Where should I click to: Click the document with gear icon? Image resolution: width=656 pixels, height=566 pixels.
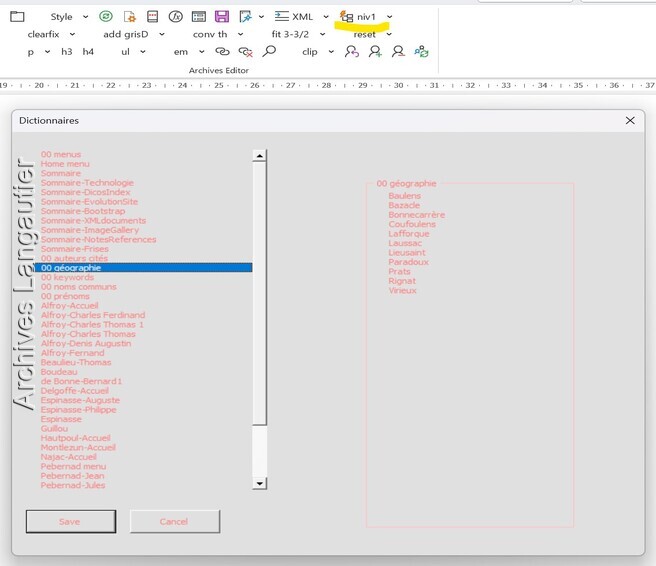(x=130, y=17)
